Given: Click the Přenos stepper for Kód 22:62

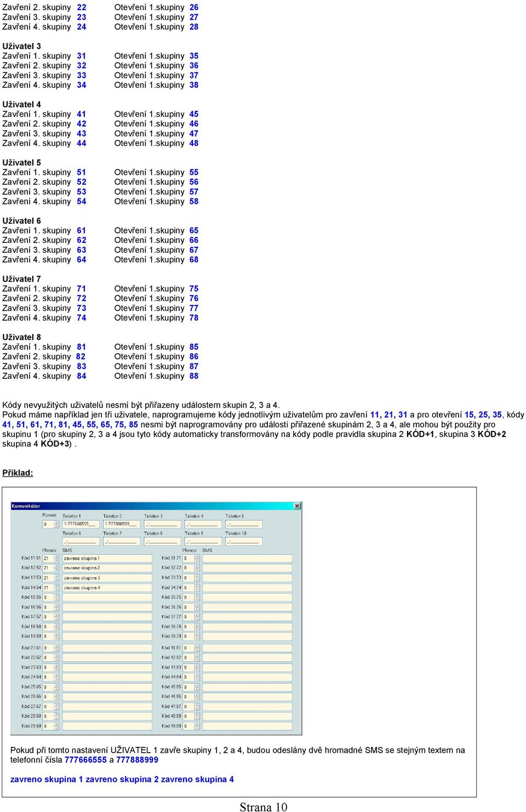Looking at the screenshot, I should (56, 658).
